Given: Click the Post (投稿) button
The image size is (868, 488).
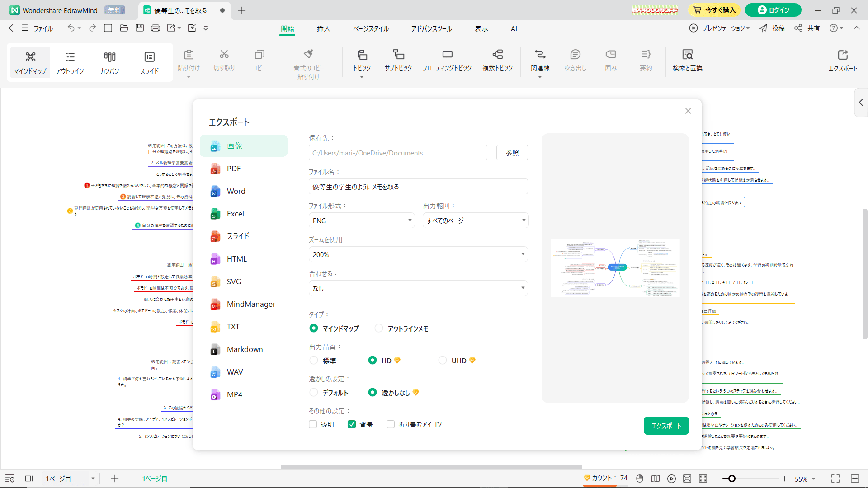Looking at the screenshot, I should [x=772, y=28].
